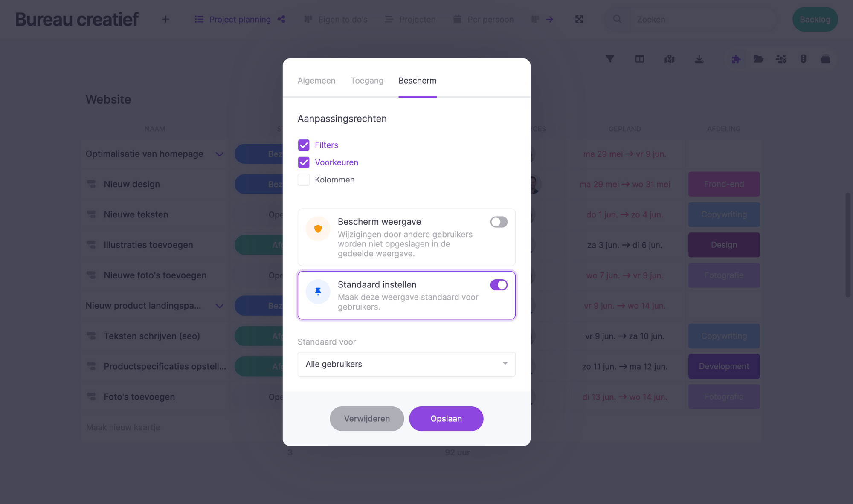Viewport: 853px width, 504px height.
Task: Click the Verwijderen button
Action: (x=366, y=418)
